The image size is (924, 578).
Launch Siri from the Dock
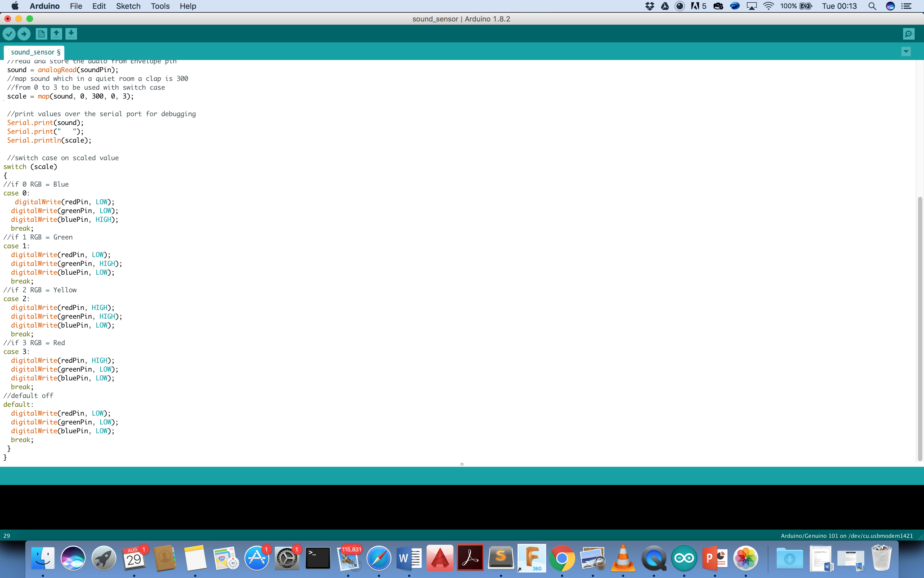click(73, 558)
